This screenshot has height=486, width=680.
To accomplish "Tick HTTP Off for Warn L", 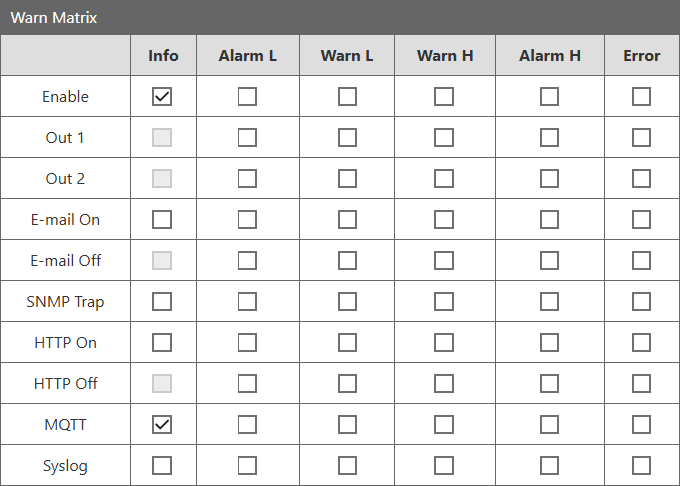I will point(347,384).
